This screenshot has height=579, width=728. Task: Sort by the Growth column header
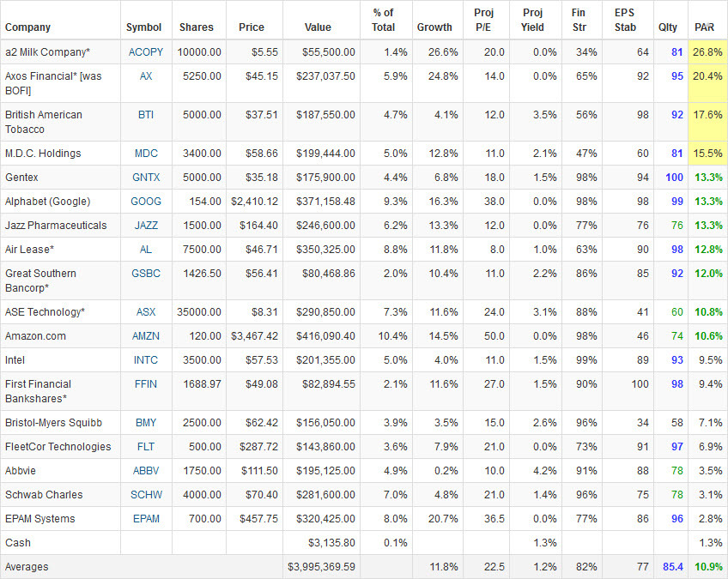point(434,27)
